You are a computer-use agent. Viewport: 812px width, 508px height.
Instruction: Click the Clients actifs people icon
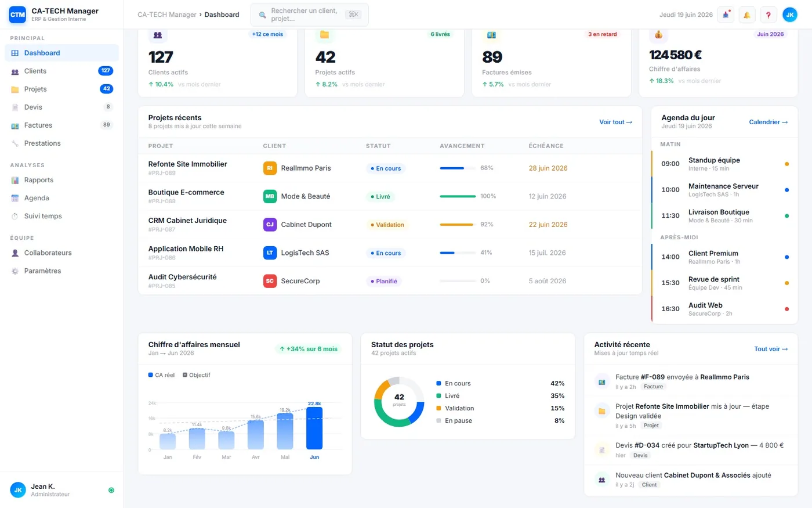[158, 35]
